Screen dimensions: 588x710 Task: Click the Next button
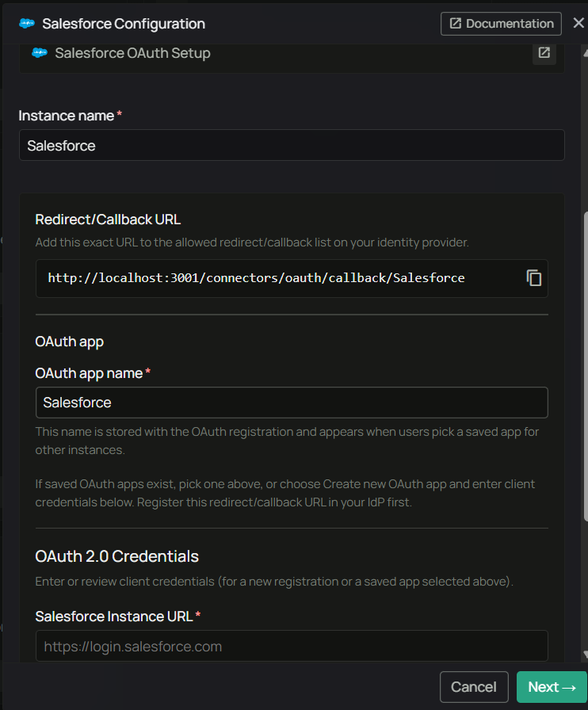tap(552, 687)
